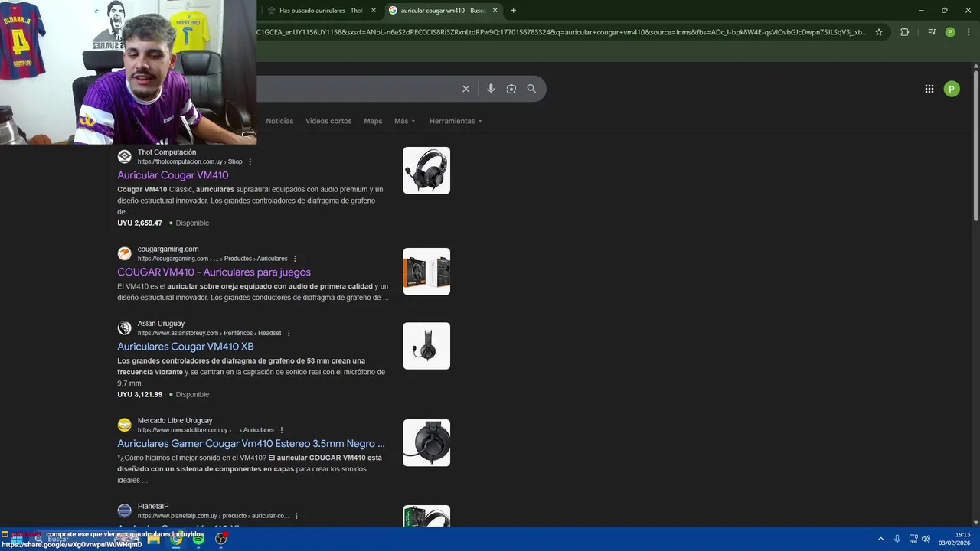Image resolution: width=980 pixels, height=551 pixels.
Task: Open the Chrome profile avatar in toolbar
Action: (x=950, y=32)
